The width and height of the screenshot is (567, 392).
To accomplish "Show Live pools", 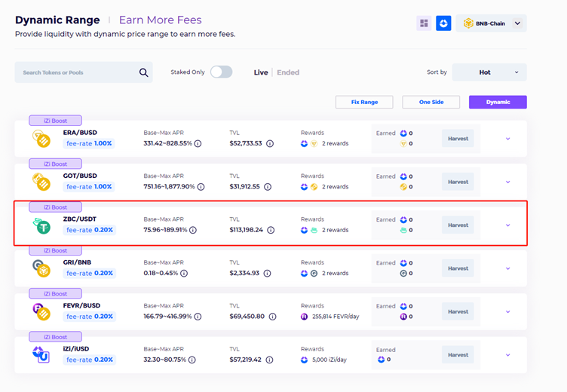I will point(261,72).
